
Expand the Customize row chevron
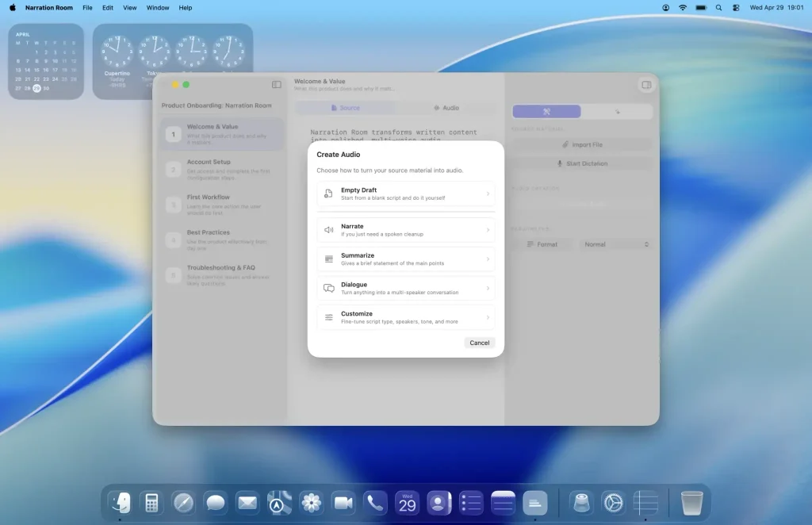coord(488,317)
